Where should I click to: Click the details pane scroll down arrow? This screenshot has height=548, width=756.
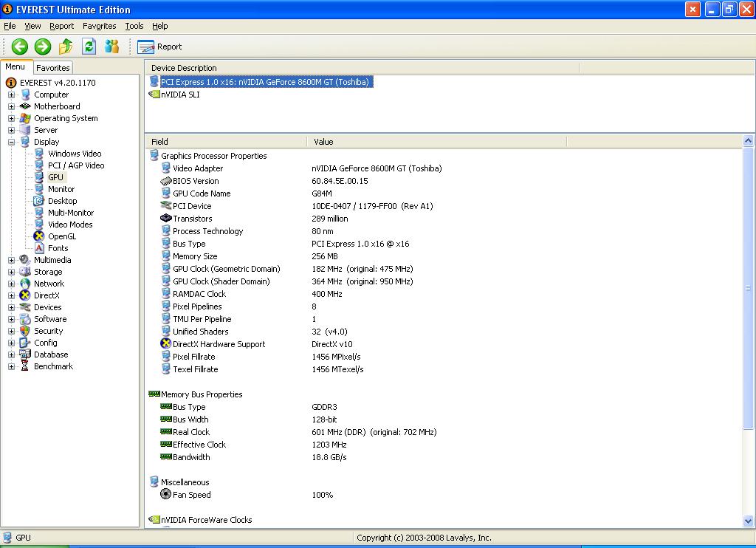pyautogui.click(x=749, y=521)
